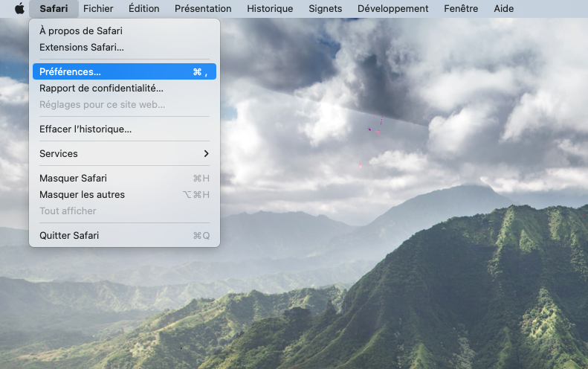Open the Aide menu
The width and height of the screenshot is (588, 369).
pyautogui.click(x=503, y=8)
